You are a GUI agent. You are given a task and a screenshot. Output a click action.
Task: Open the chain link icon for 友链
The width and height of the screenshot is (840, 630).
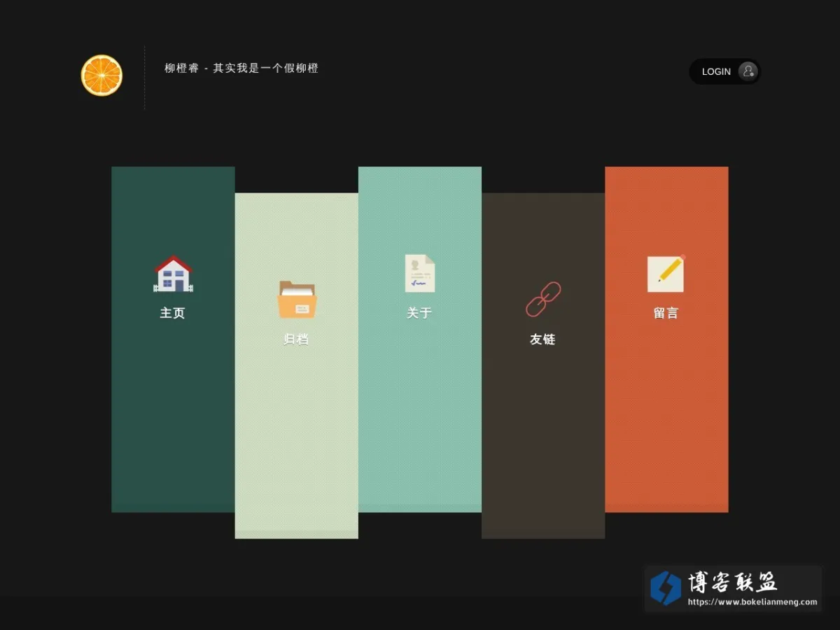click(x=543, y=300)
